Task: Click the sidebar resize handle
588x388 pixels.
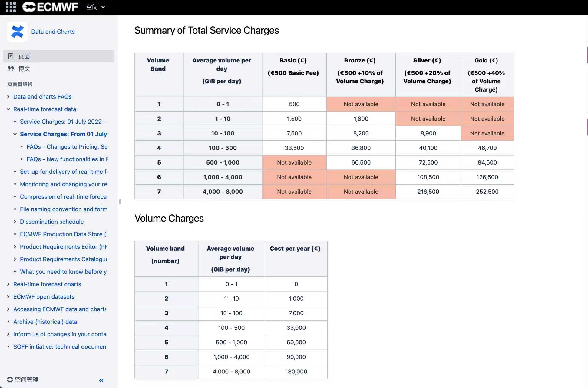Action: pyautogui.click(x=120, y=202)
